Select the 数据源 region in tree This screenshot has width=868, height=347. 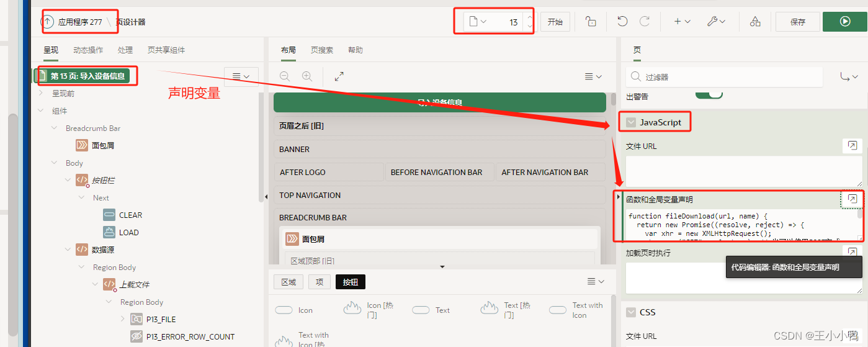(103, 250)
